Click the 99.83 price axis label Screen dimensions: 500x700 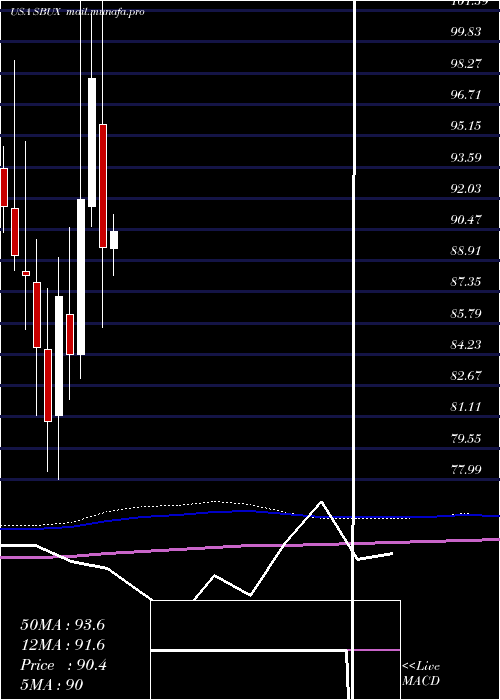point(467,32)
